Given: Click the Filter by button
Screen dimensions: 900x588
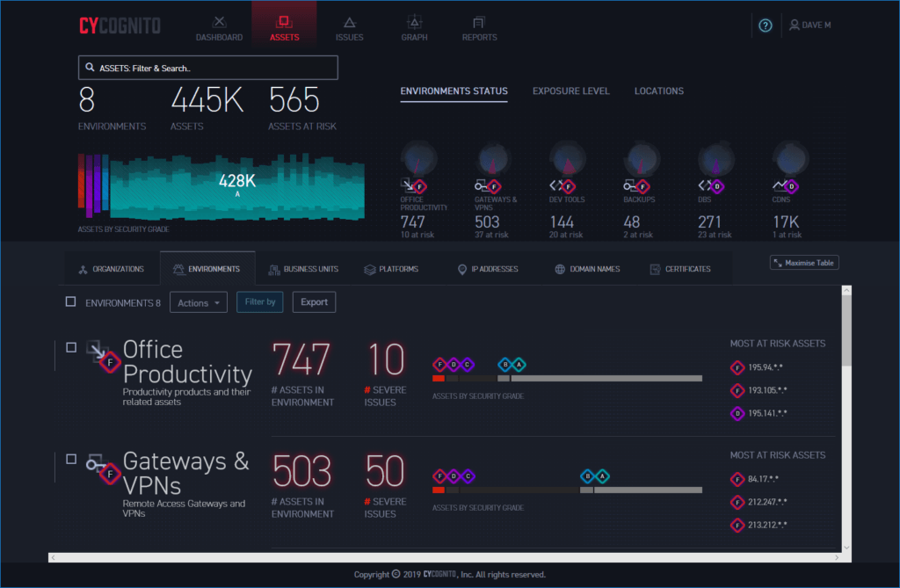Looking at the screenshot, I should pyautogui.click(x=260, y=302).
